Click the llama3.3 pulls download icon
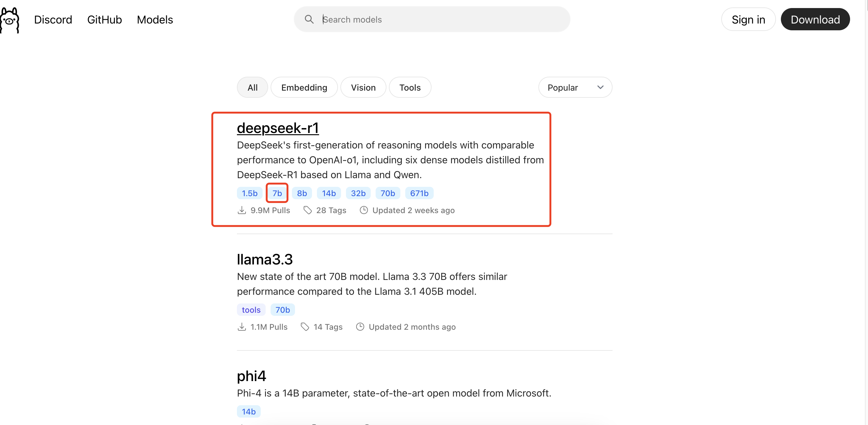Screen dimensions: 868x425 242,327
